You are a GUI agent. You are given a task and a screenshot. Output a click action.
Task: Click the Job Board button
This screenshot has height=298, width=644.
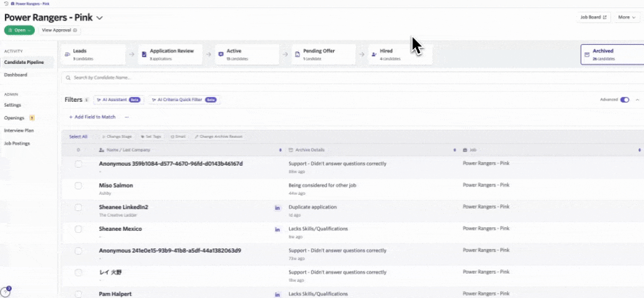tap(594, 17)
